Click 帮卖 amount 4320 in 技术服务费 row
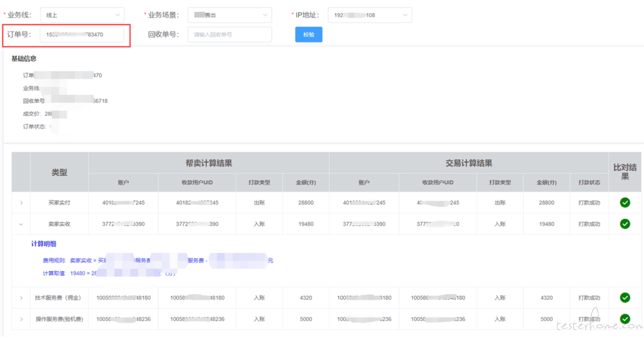 click(x=305, y=297)
